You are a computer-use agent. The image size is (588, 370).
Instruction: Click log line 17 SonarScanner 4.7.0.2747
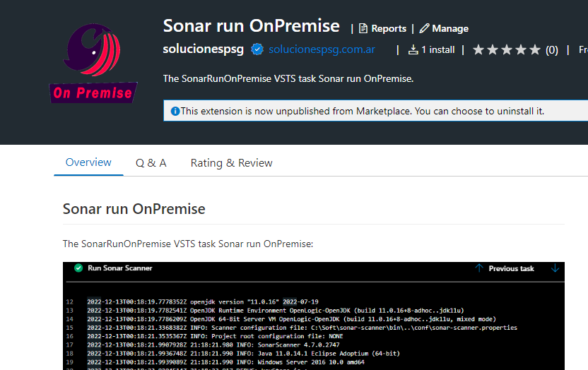point(213,345)
